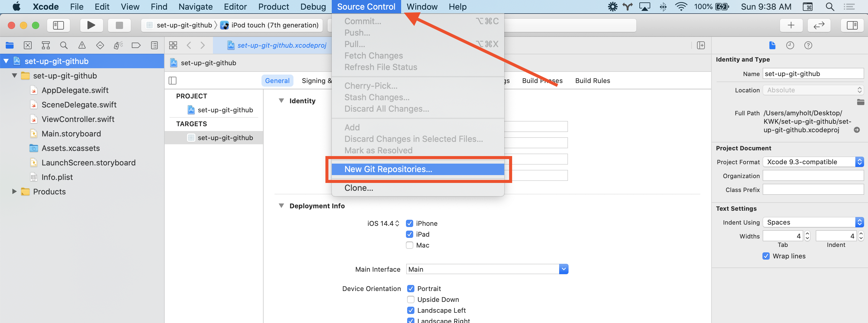Viewport: 868px width, 323px height.
Task: Open the Project Format dropdown
Action: [x=813, y=162]
